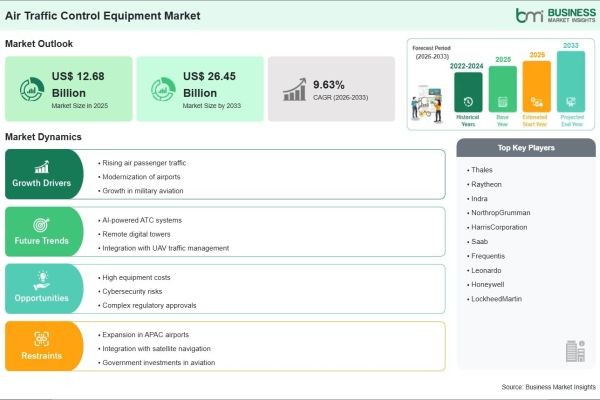Click the dark green 2022-2024 bar
Image resolution: width=600 pixels, height=400 pixels.
tap(468, 92)
